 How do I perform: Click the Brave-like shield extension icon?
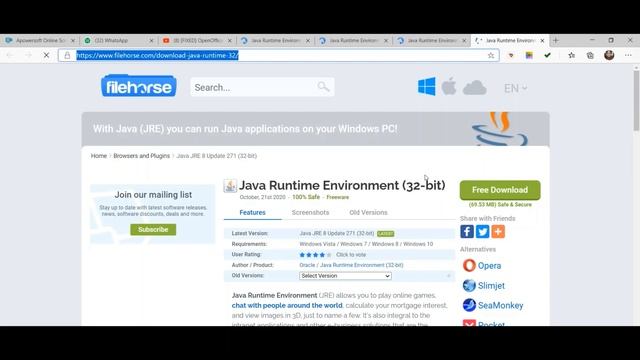[511, 55]
